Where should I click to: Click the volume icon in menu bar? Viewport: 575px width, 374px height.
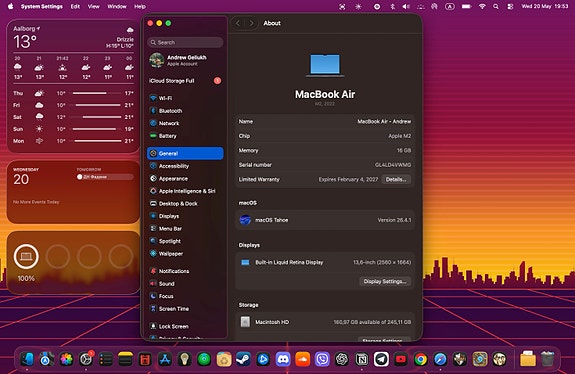[x=406, y=6]
